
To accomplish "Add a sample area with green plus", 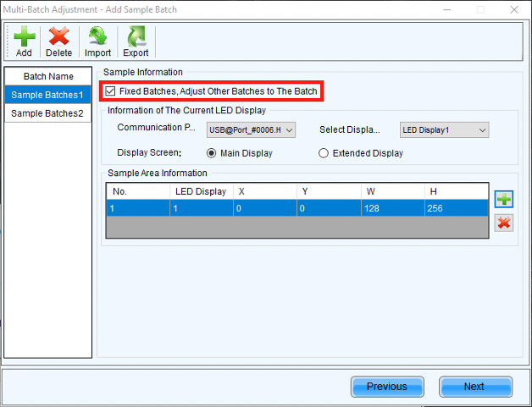I will click(x=504, y=200).
